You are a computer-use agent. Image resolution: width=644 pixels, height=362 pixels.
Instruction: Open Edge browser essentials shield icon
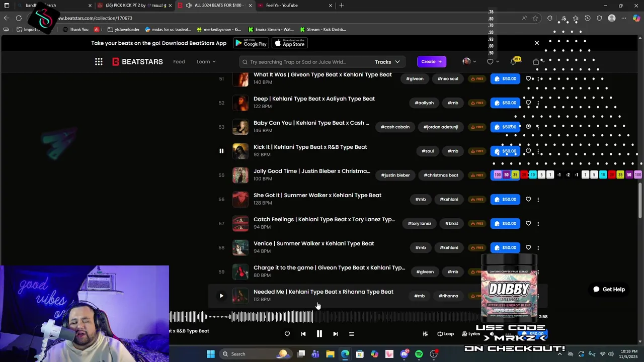(599, 18)
